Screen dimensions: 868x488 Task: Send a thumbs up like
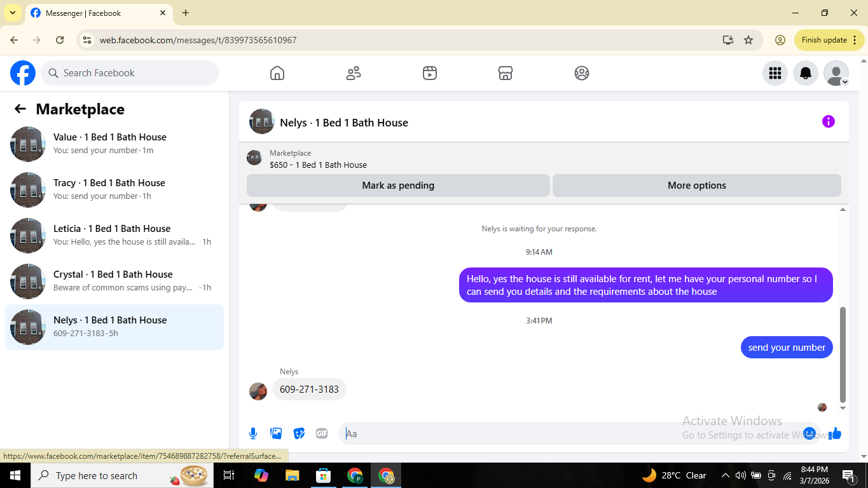[835, 433]
